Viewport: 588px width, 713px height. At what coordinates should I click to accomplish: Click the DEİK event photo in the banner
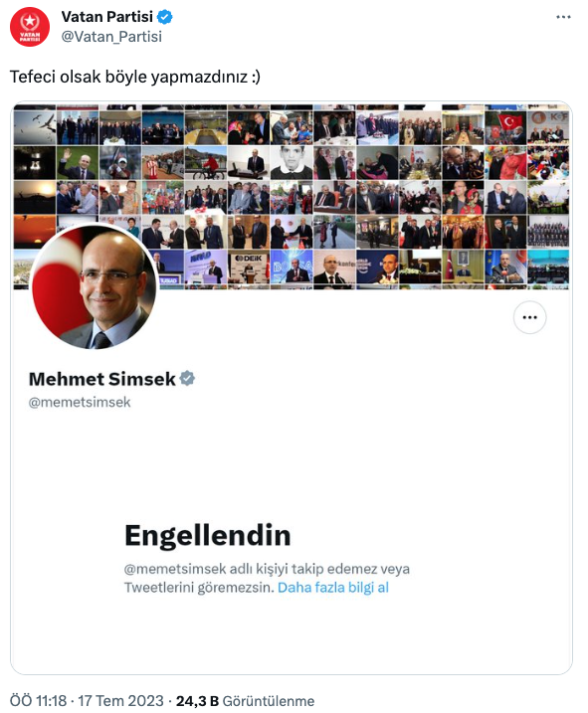(x=249, y=268)
